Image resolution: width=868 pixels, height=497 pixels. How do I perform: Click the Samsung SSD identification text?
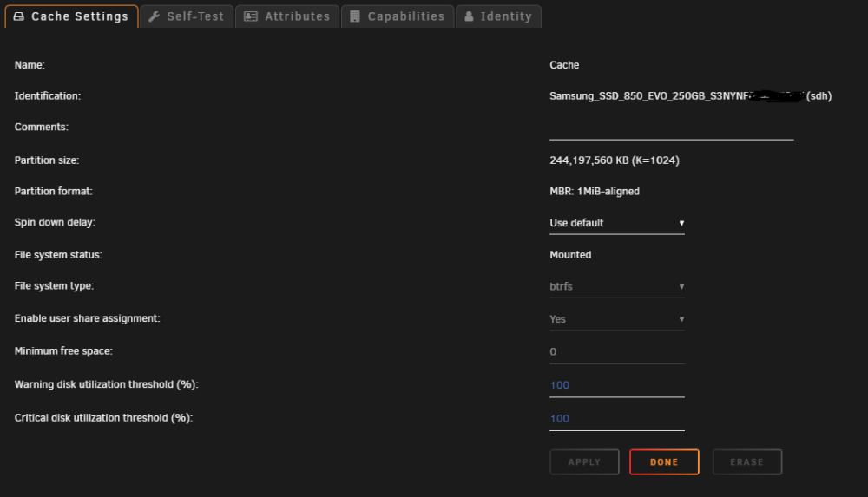(690, 96)
